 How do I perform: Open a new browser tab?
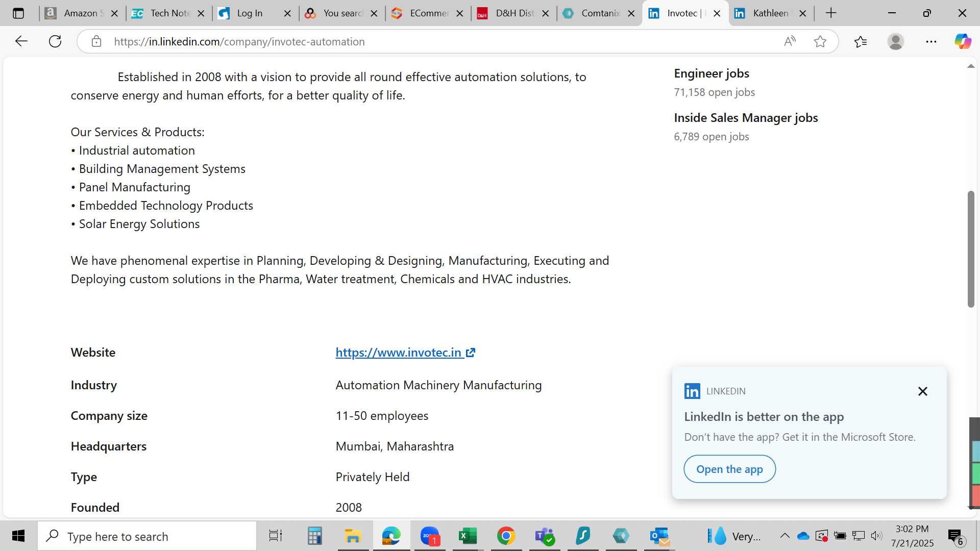click(x=831, y=13)
